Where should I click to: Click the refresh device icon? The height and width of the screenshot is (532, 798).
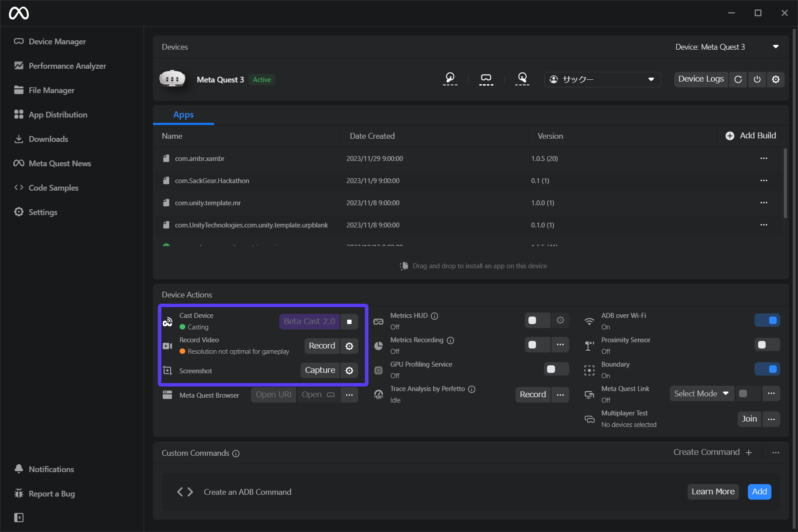click(x=738, y=79)
